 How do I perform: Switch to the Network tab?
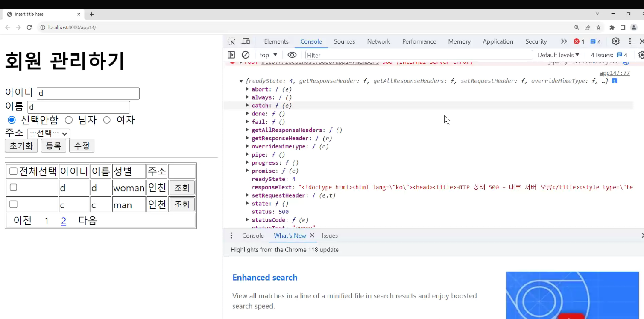pyautogui.click(x=379, y=41)
